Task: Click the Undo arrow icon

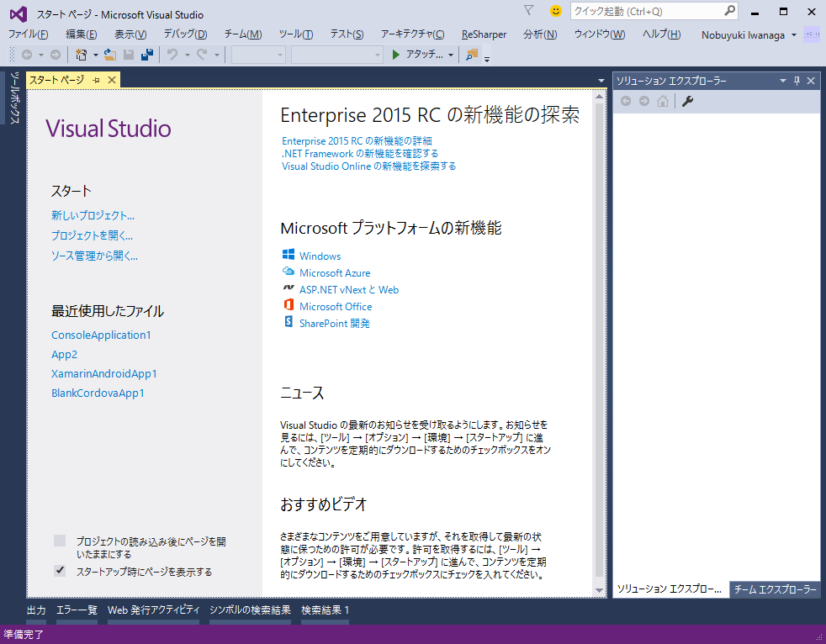Action: 172,55
